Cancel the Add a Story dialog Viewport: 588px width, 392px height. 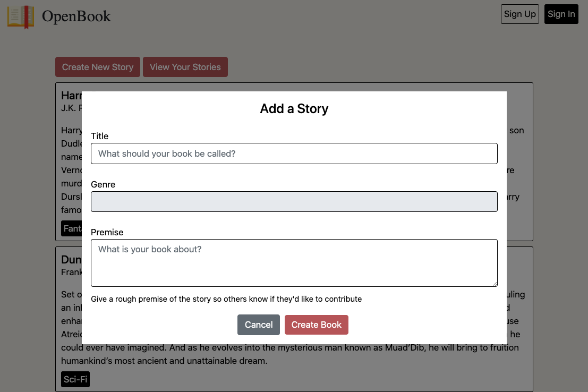[259, 325]
